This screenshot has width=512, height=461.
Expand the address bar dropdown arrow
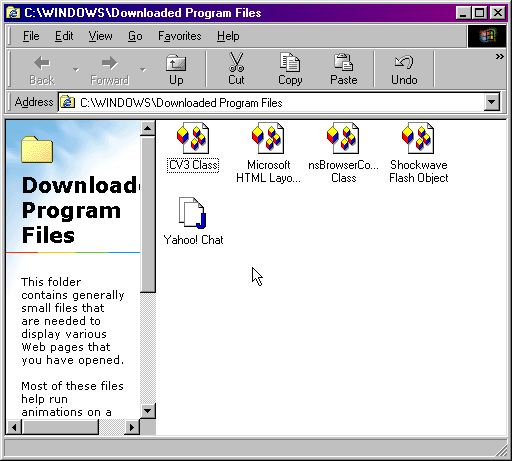tap(492, 102)
